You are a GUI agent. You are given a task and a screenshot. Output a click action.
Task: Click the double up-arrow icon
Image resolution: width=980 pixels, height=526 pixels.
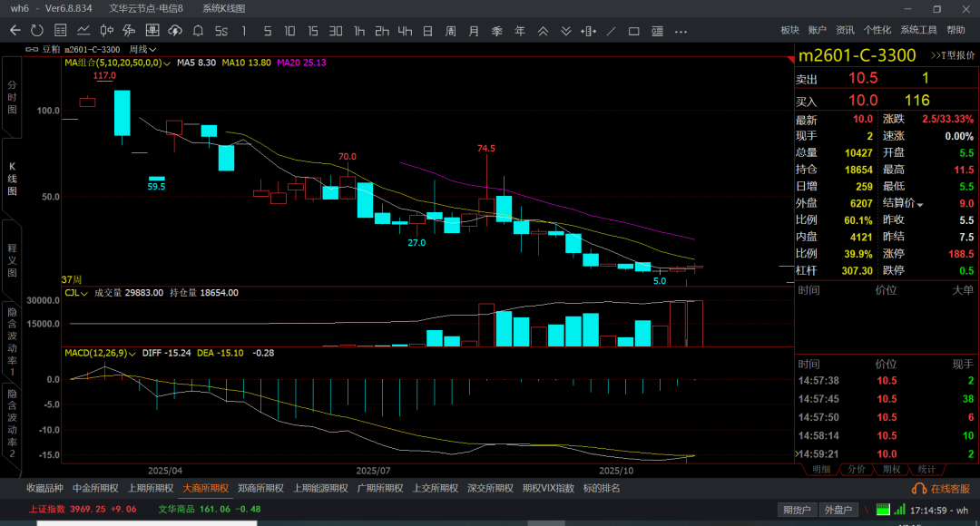pos(544,30)
